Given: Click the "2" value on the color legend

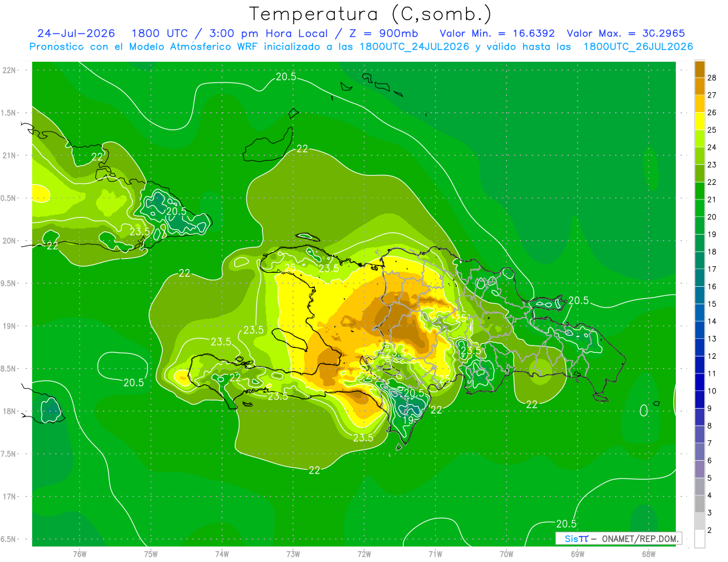Looking at the screenshot, I should click(710, 530).
